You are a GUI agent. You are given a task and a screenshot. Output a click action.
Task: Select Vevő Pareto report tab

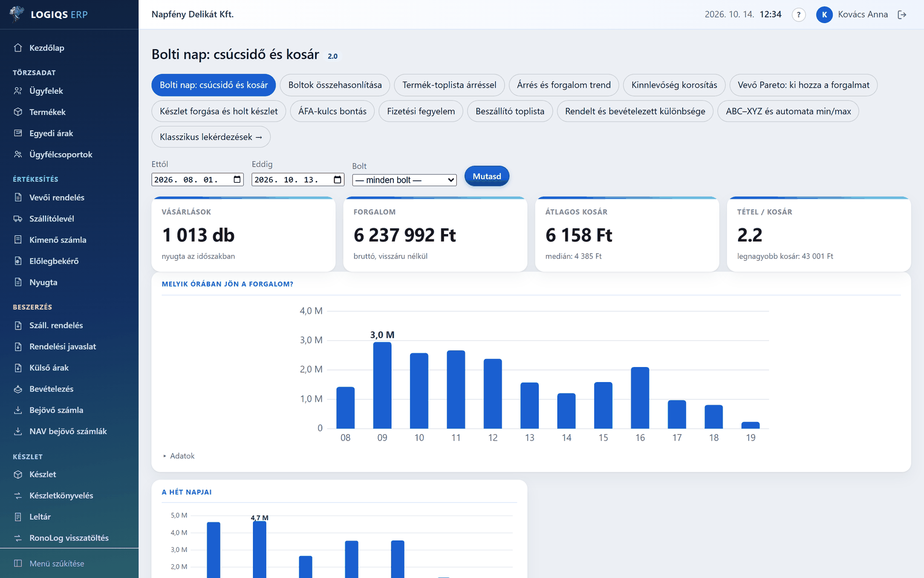pyautogui.click(x=803, y=85)
